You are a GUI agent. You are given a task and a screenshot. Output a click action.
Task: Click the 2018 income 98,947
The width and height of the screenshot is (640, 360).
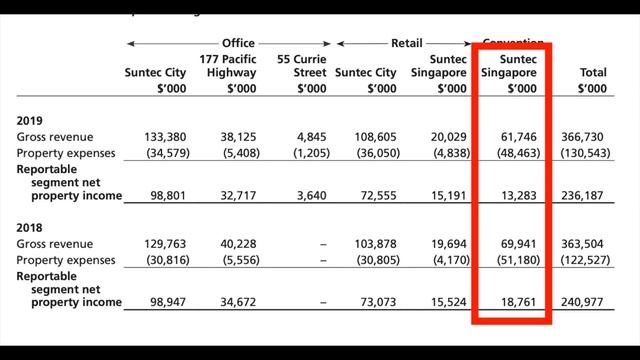(168, 302)
